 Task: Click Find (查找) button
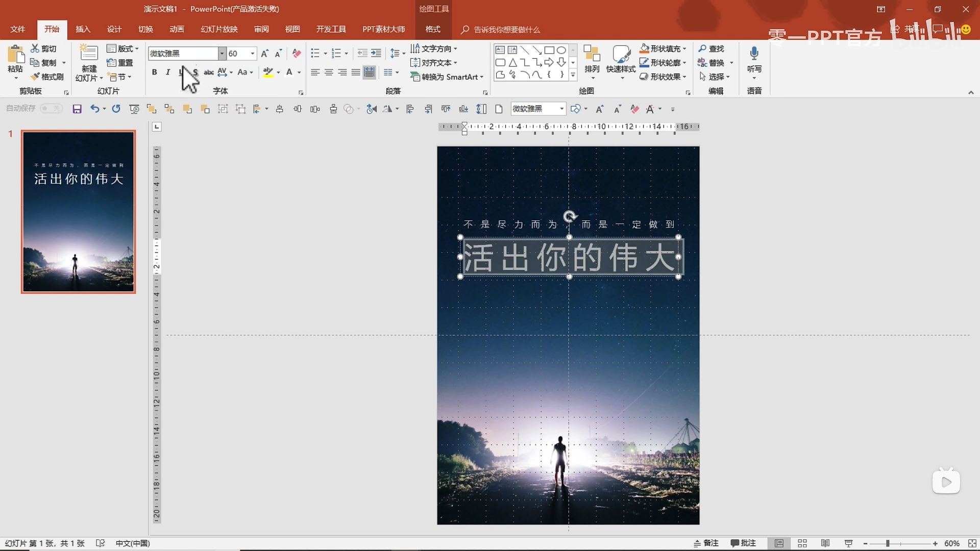pos(712,48)
